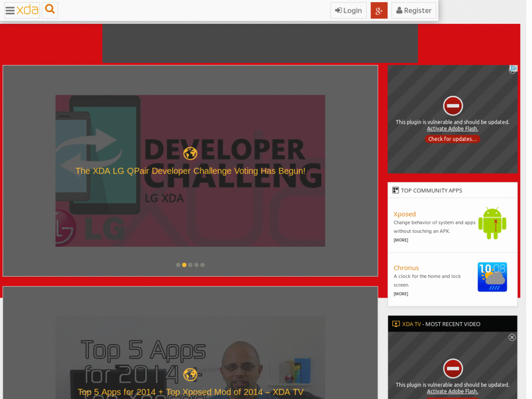Select the third slider dot
This screenshot has width=532, height=399.
click(190, 265)
